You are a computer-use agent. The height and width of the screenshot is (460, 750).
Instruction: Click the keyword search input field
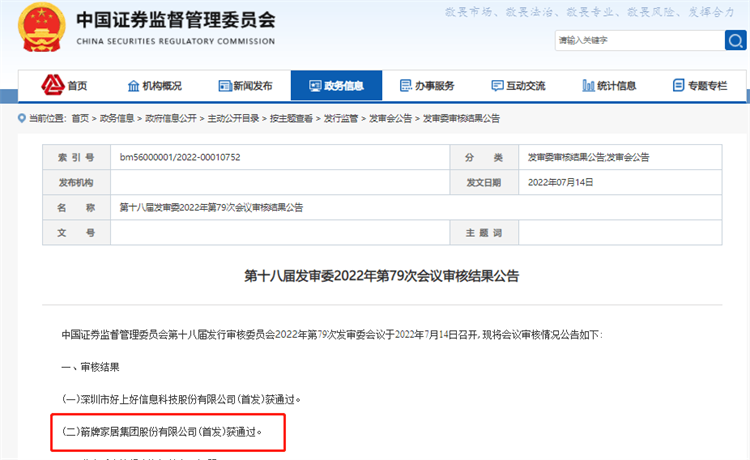tap(640, 40)
